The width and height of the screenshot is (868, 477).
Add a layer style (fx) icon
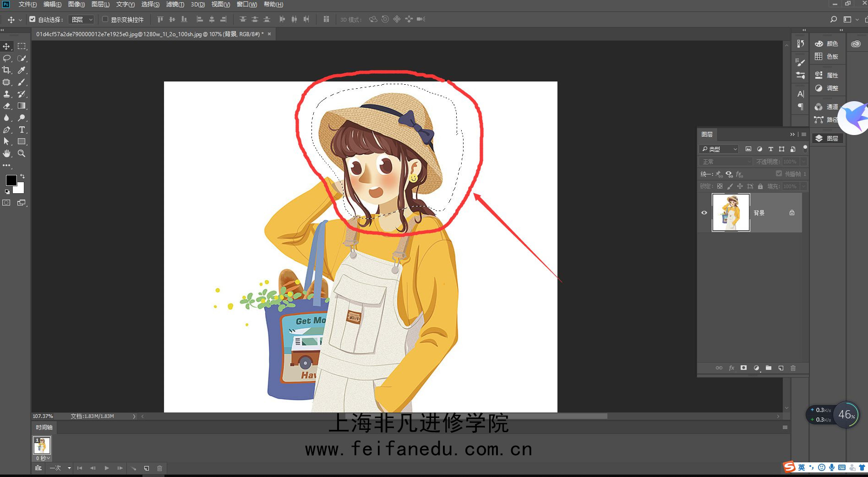tap(732, 368)
